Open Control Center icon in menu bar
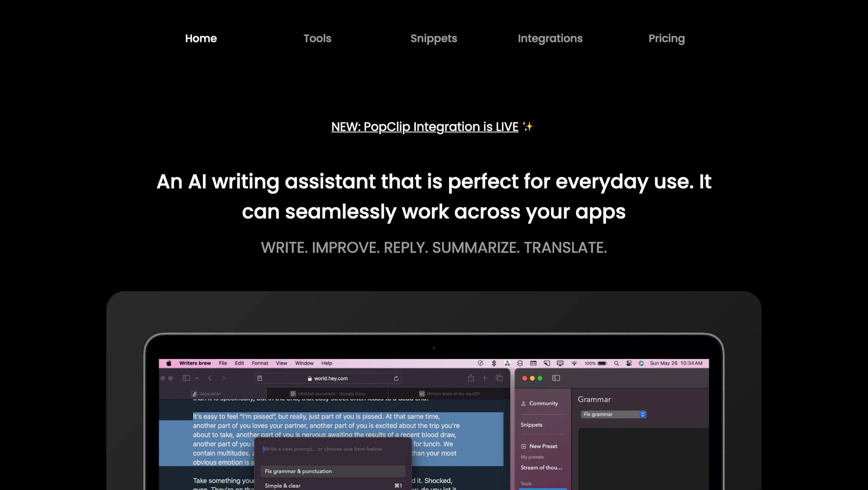 tap(629, 363)
